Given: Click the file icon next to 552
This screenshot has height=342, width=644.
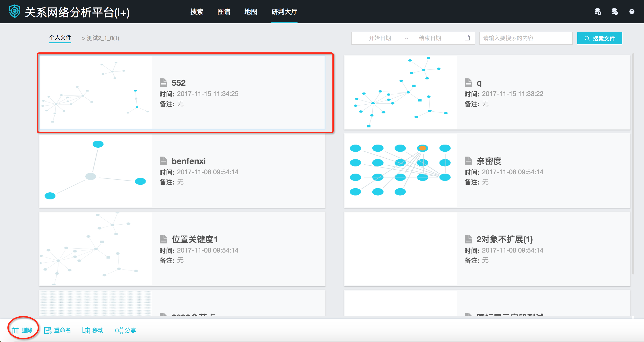Looking at the screenshot, I should [163, 82].
